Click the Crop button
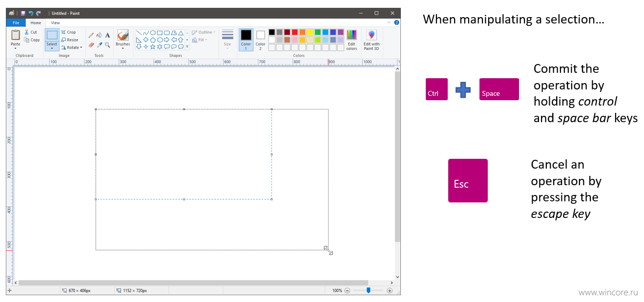The height and width of the screenshot is (302, 644). click(x=68, y=32)
